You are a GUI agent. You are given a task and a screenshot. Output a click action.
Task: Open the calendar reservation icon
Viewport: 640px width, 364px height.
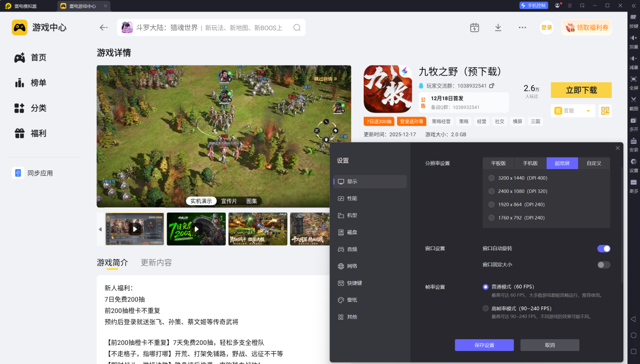tap(474, 28)
